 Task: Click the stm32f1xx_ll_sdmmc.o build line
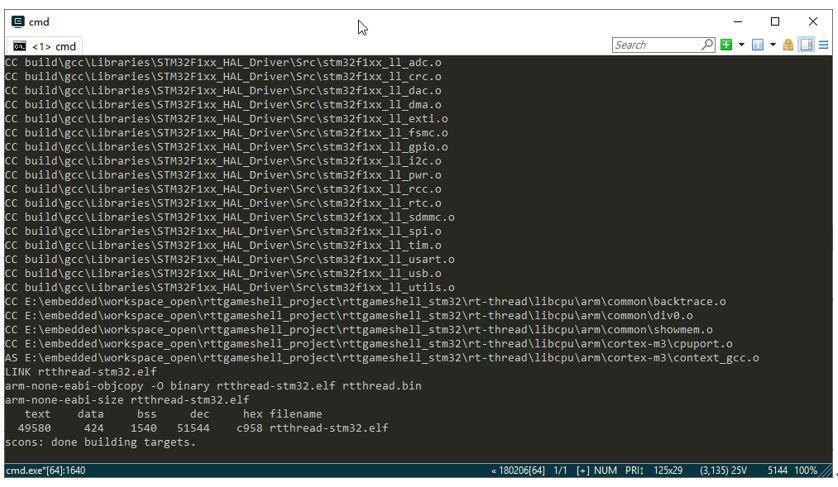230,217
